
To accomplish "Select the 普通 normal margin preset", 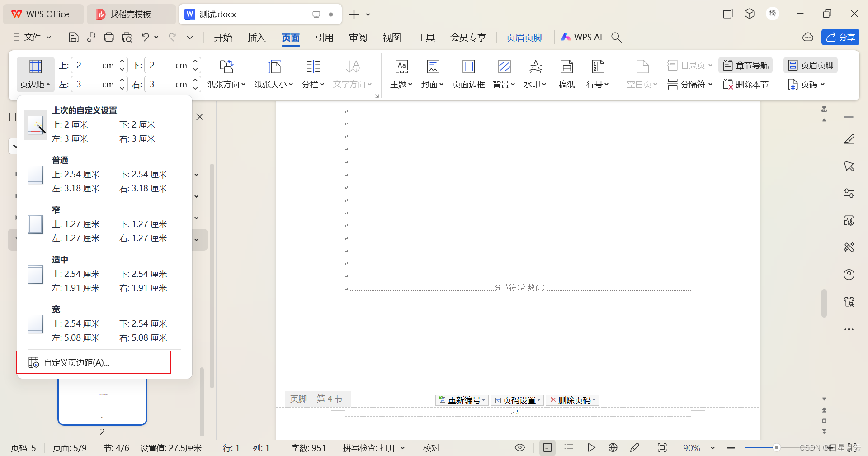I will coord(104,175).
